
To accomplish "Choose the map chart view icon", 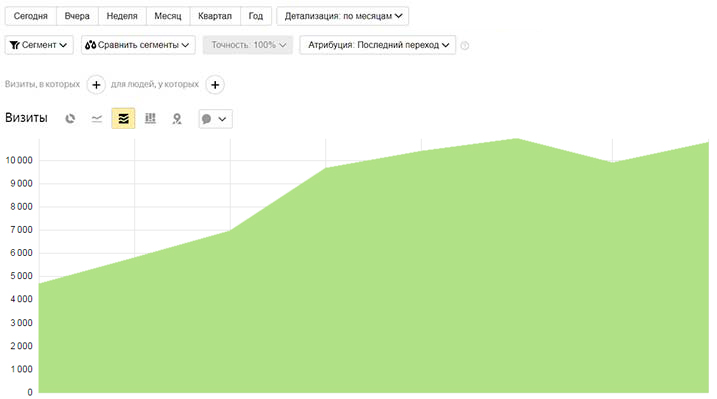I will point(177,119).
